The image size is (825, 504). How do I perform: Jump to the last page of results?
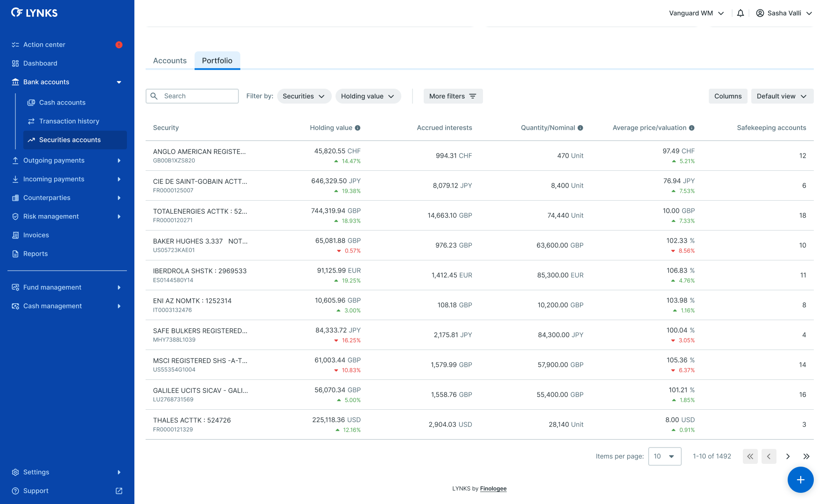point(806,456)
